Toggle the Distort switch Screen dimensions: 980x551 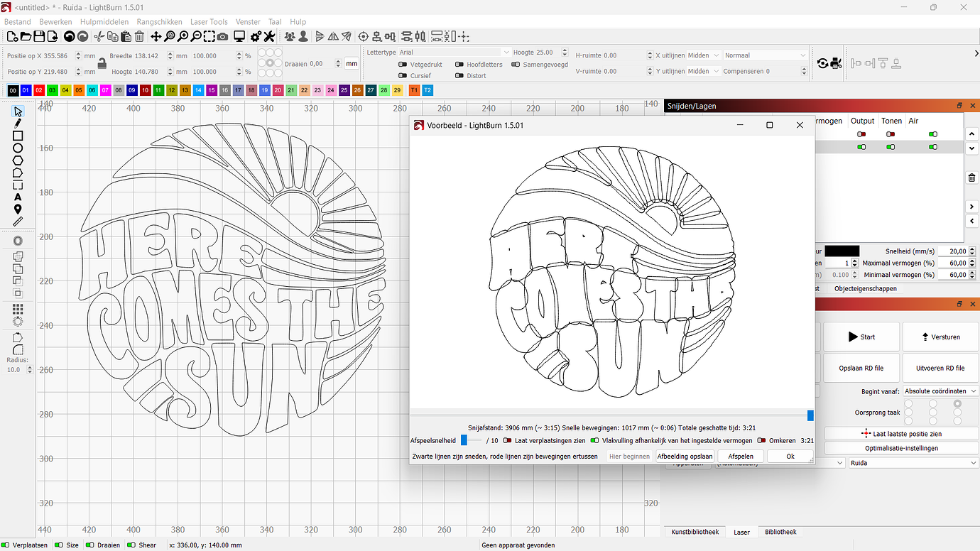click(x=459, y=75)
